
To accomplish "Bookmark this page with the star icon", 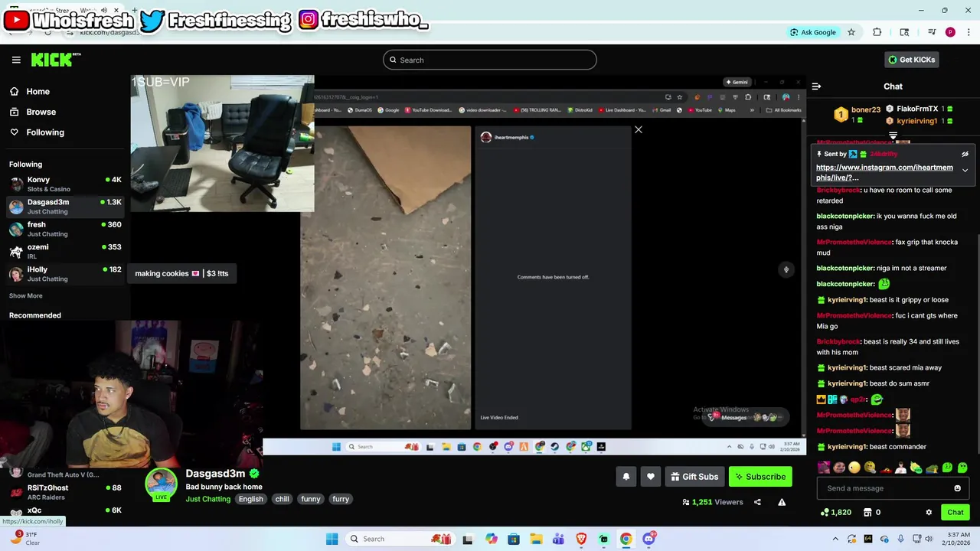I will point(851,32).
